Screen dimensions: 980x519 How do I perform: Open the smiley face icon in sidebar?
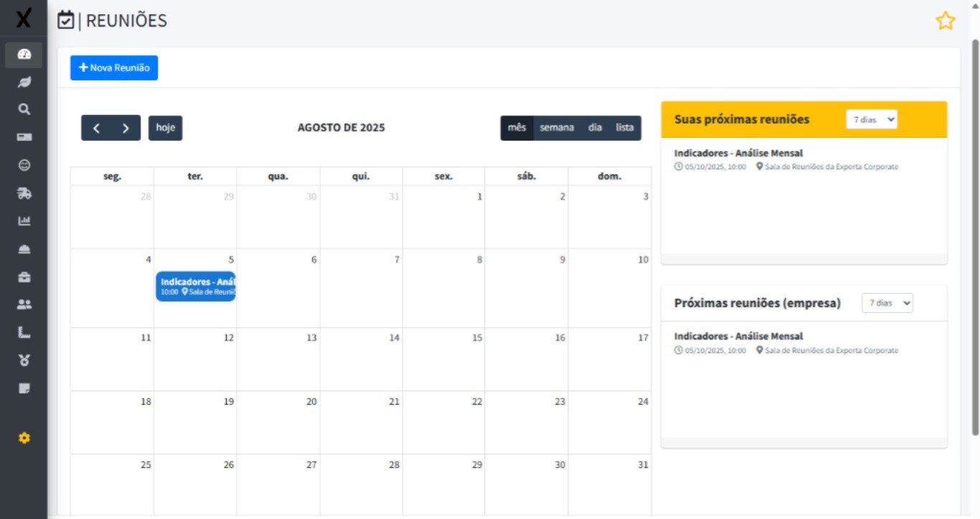coord(24,164)
